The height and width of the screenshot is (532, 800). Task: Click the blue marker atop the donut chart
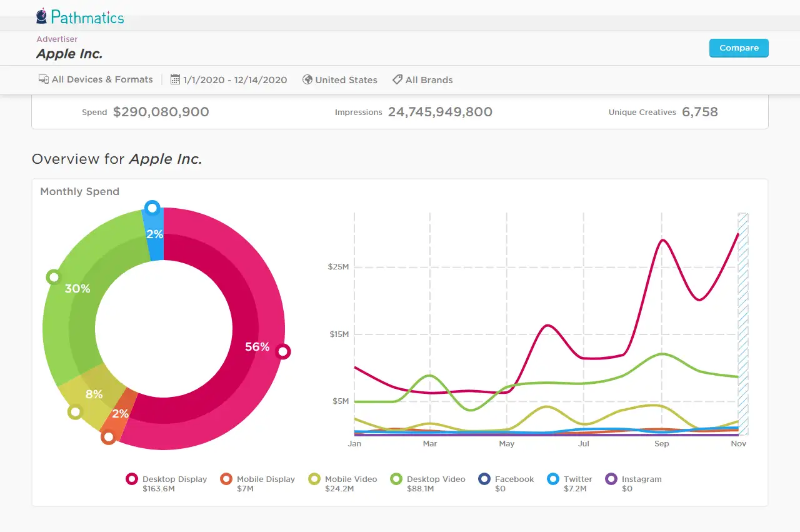[152, 208]
